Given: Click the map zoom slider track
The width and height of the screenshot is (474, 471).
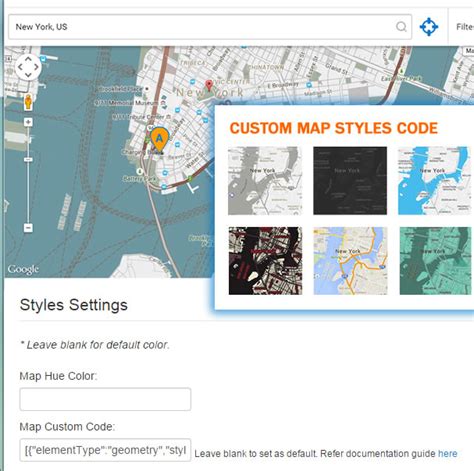Looking at the screenshot, I should 28,175.
